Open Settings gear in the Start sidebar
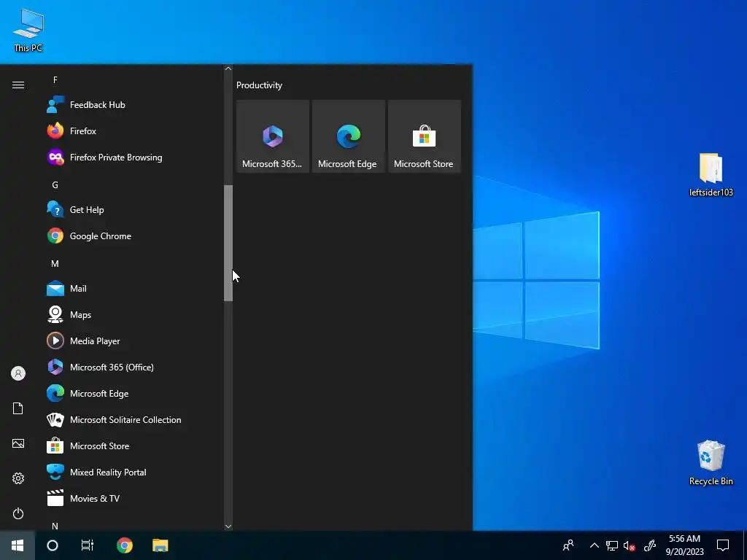Screen dimensions: 747x560 point(18,478)
